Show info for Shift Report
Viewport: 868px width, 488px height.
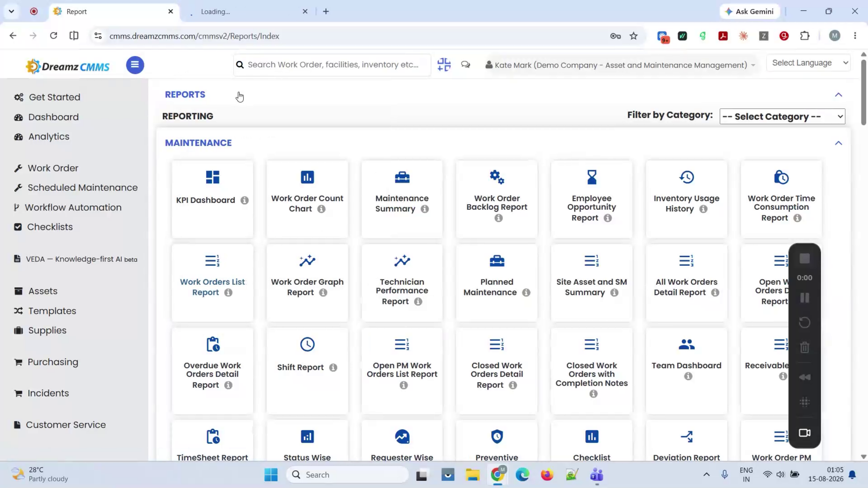333,368
